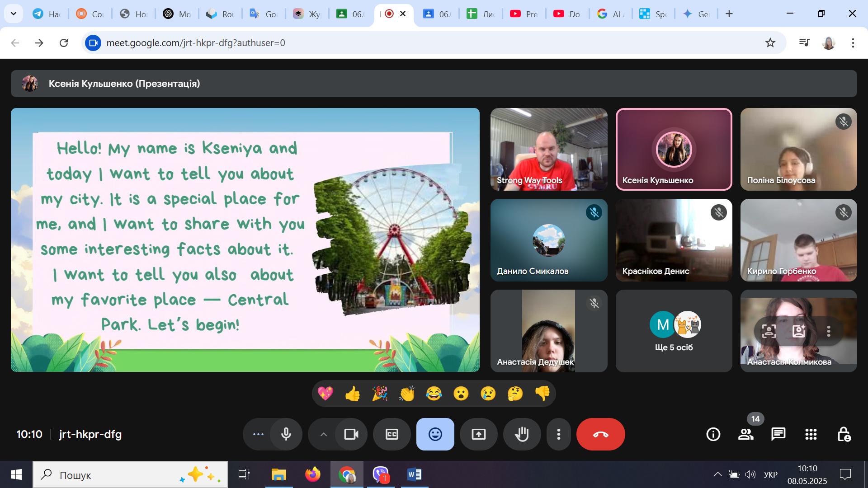868x488 pixels.
Task: Expand video settings chevron arrow
Action: pyautogui.click(x=323, y=434)
